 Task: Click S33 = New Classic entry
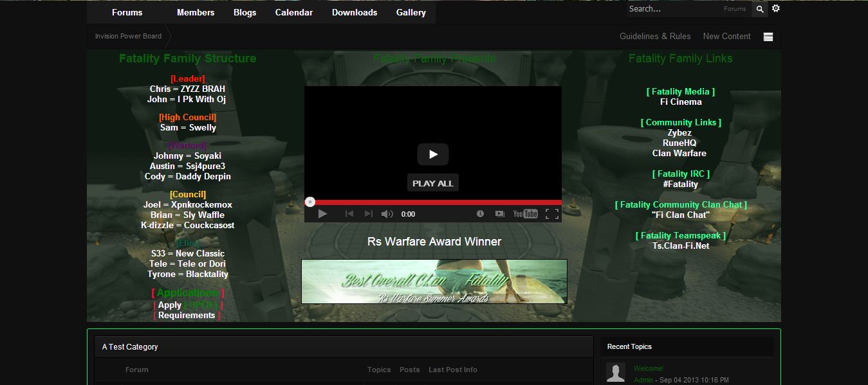tap(187, 253)
